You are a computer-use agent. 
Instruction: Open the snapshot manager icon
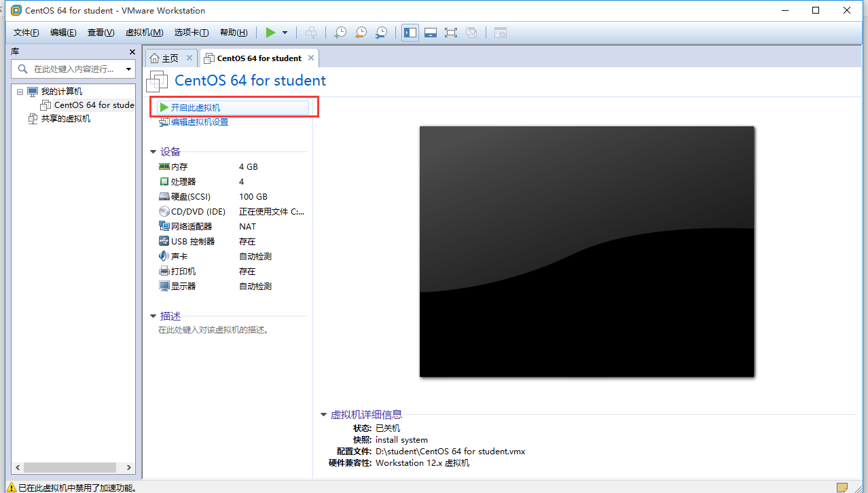click(x=382, y=33)
